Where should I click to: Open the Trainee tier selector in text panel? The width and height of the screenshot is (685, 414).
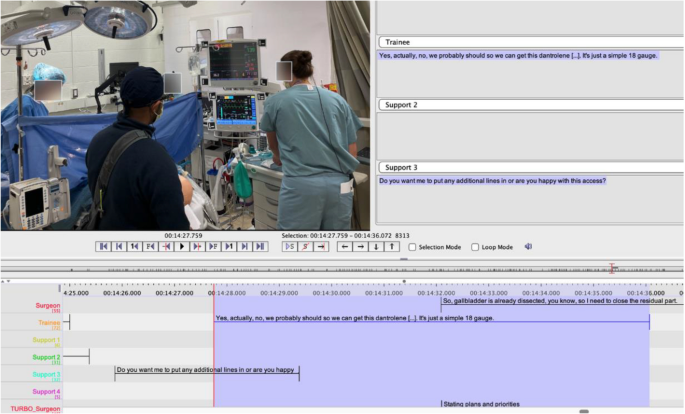531,42
